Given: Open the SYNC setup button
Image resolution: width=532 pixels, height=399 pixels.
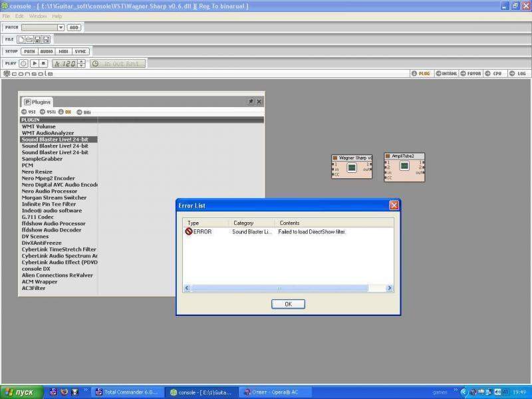Looking at the screenshot, I should [x=80, y=52].
